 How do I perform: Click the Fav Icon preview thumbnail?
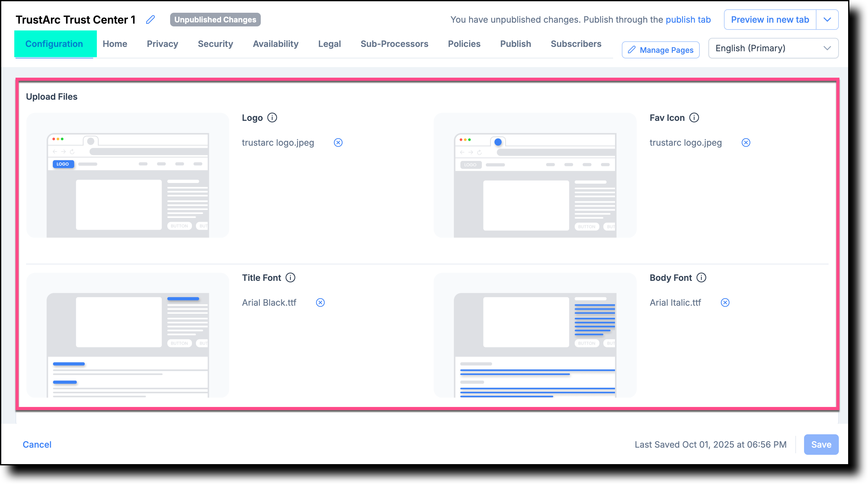pyautogui.click(x=535, y=176)
